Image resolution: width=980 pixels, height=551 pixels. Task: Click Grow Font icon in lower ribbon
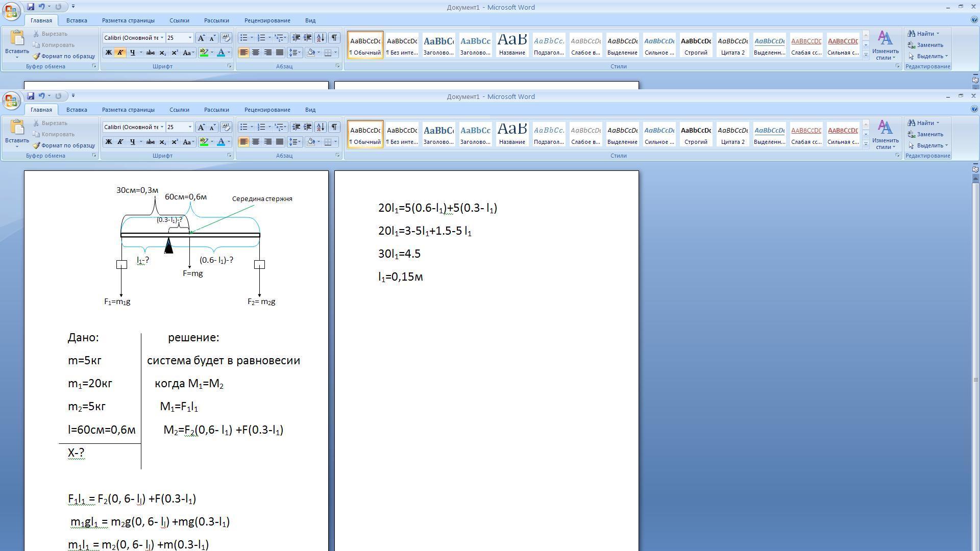[x=201, y=127]
